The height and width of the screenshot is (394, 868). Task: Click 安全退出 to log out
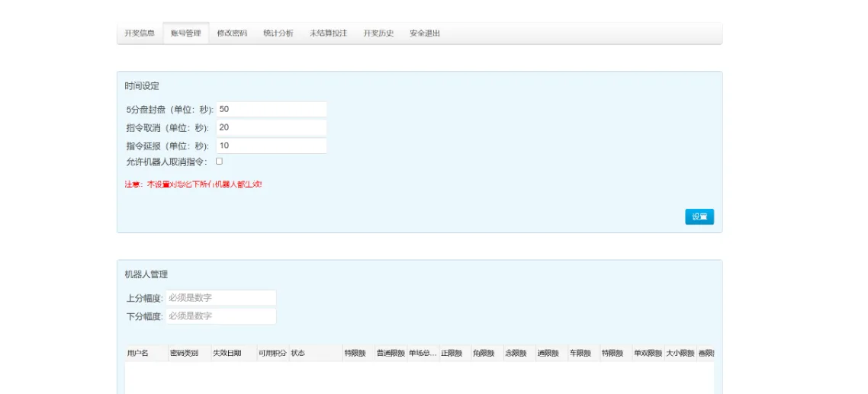pos(425,34)
